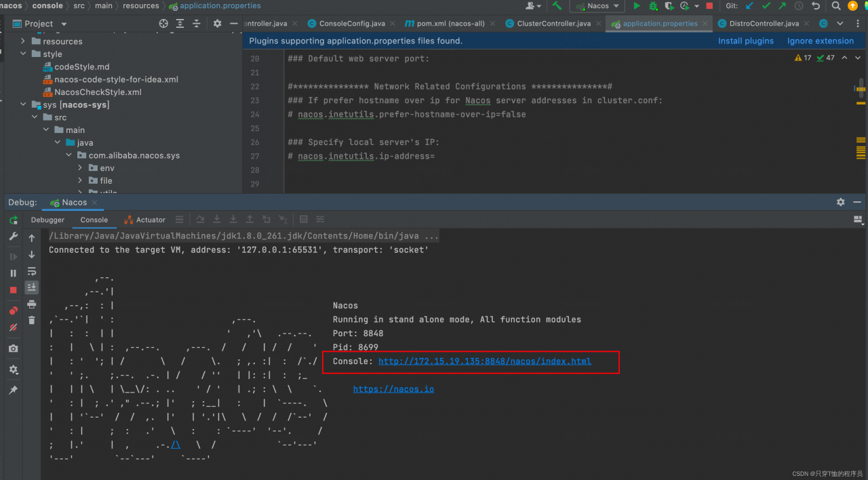The height and width of the screenshot is (480, 868).
Task: Toggle soft-wrap in the console
Action: (x=31, y=271)
